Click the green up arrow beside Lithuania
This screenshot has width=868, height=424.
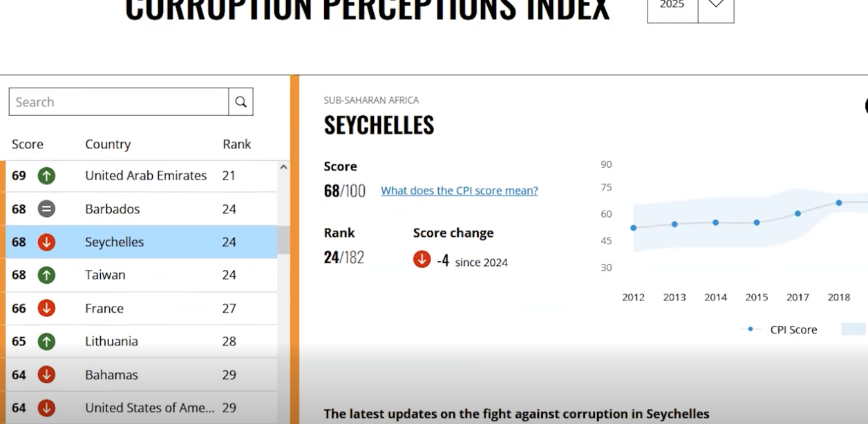[x=46, y=342]
